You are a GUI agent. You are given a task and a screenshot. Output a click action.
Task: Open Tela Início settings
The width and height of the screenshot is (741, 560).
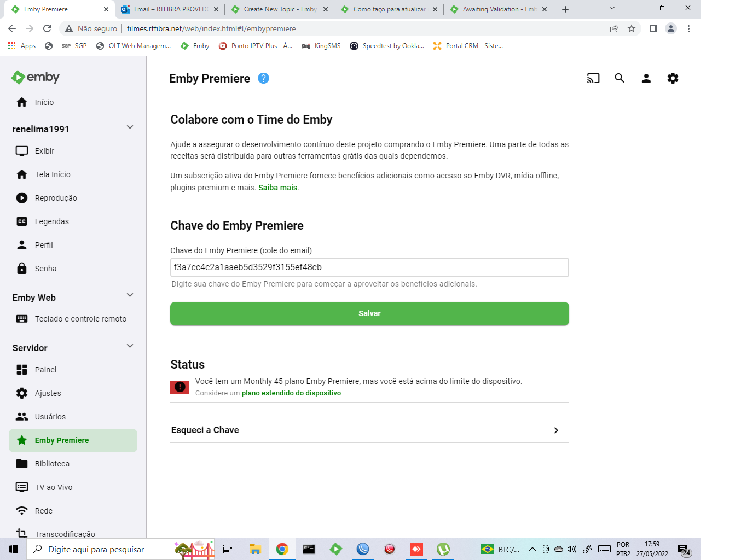click(73, 174)
